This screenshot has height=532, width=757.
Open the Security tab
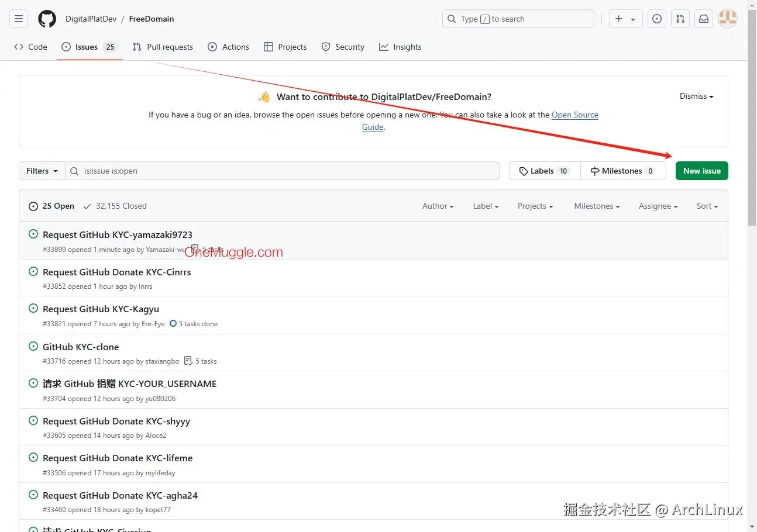coord(343,47)
